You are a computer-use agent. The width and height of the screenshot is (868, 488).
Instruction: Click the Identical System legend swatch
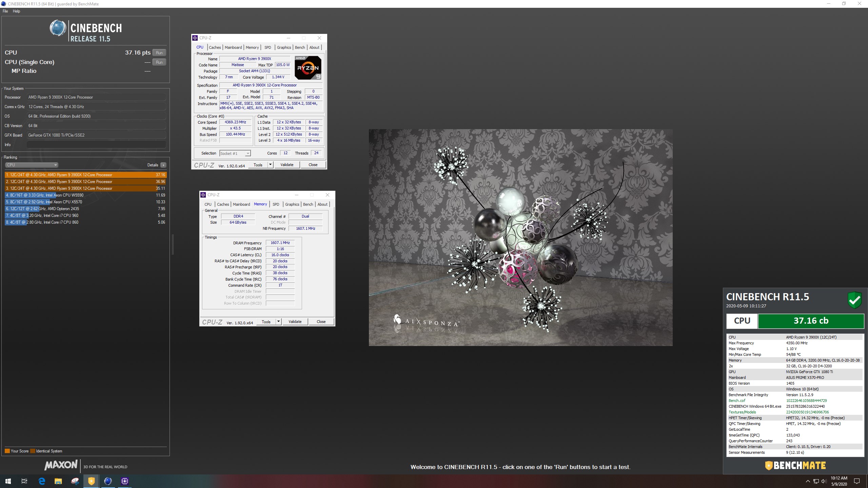33,451
